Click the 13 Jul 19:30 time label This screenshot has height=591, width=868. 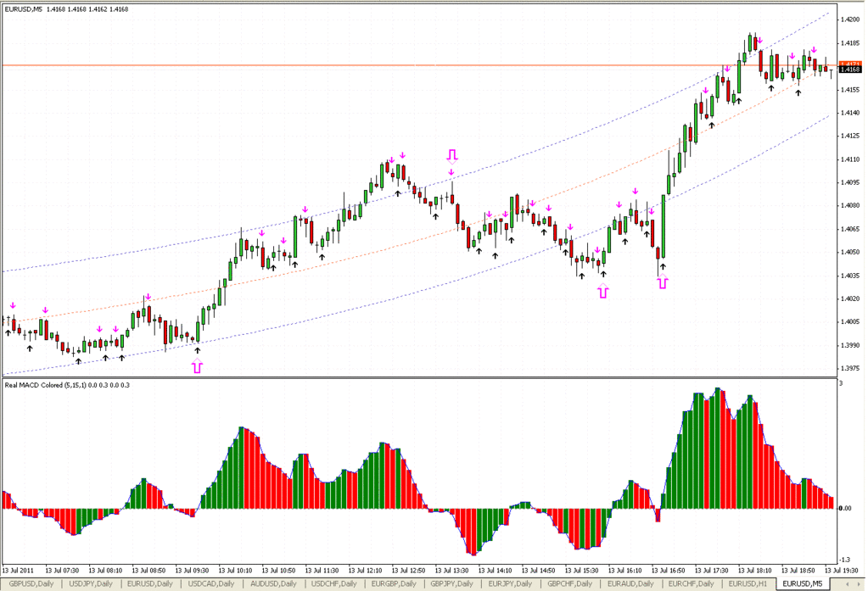pyautogui.click(x=842, y=571)
